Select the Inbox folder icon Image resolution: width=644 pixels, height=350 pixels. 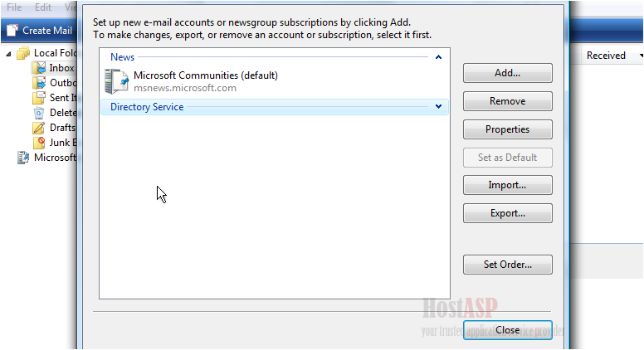pyautogui.click(x=40, y=68)
